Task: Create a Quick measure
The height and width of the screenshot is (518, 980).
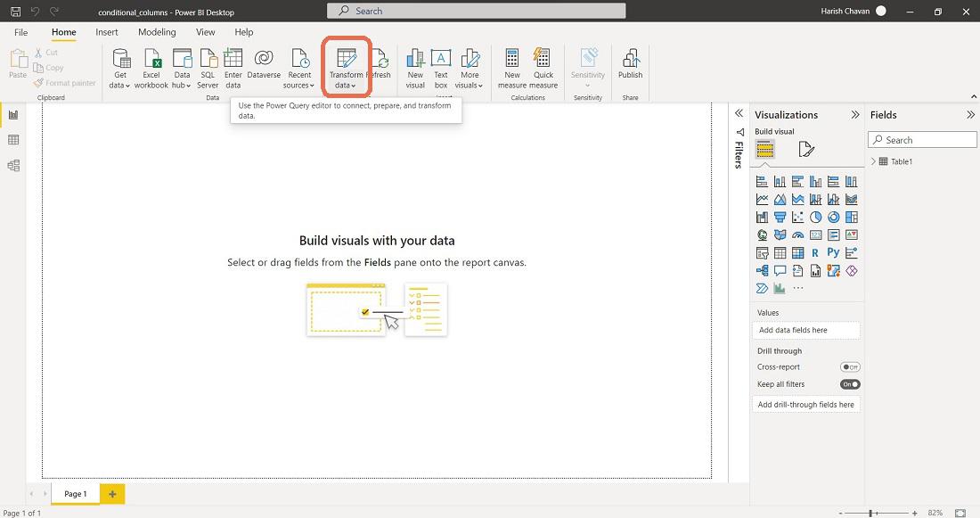Action: pyautogui.click(x=543, y=68)
